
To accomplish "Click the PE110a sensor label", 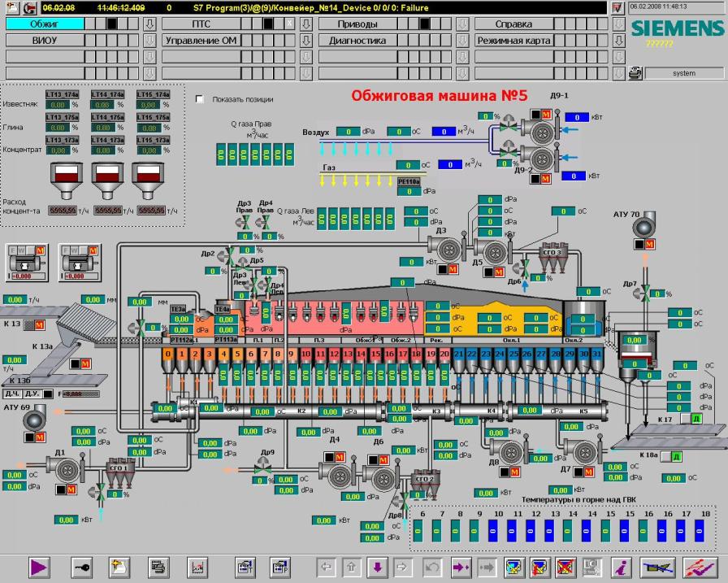I will click(409, 181).
